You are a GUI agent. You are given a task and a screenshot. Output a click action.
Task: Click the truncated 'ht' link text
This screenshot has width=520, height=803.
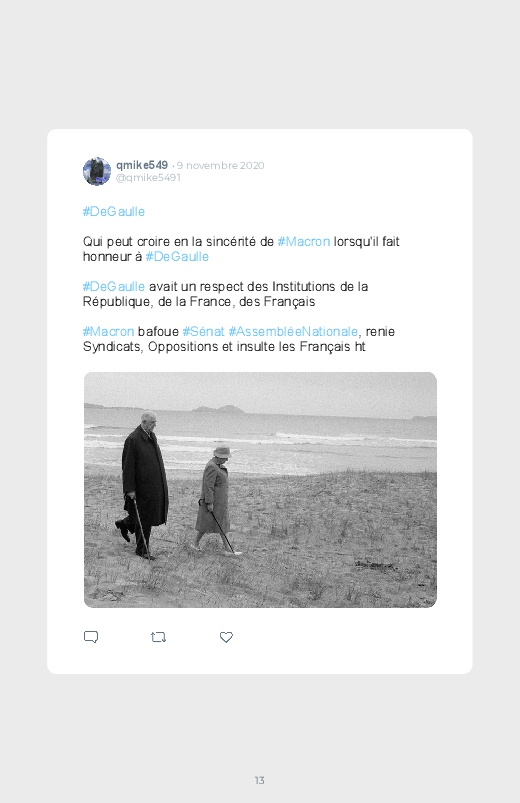pyautogui.click(x=360, y=347)
